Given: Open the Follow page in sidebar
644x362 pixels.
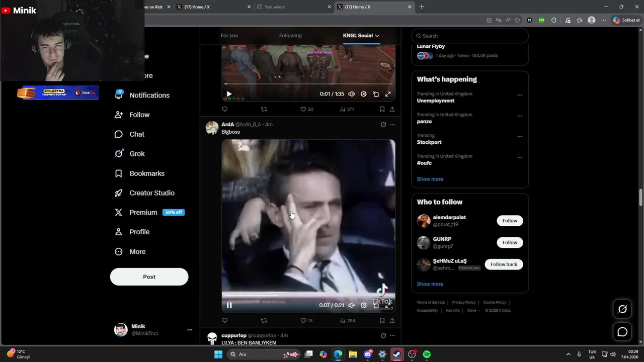Looking at the screenshot, I should click(x=132, y=115).
